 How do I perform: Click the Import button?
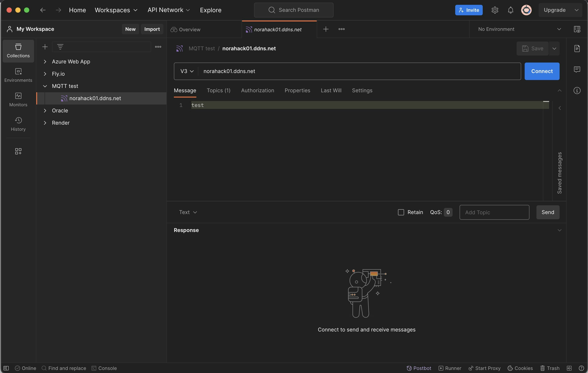(152, 29)
